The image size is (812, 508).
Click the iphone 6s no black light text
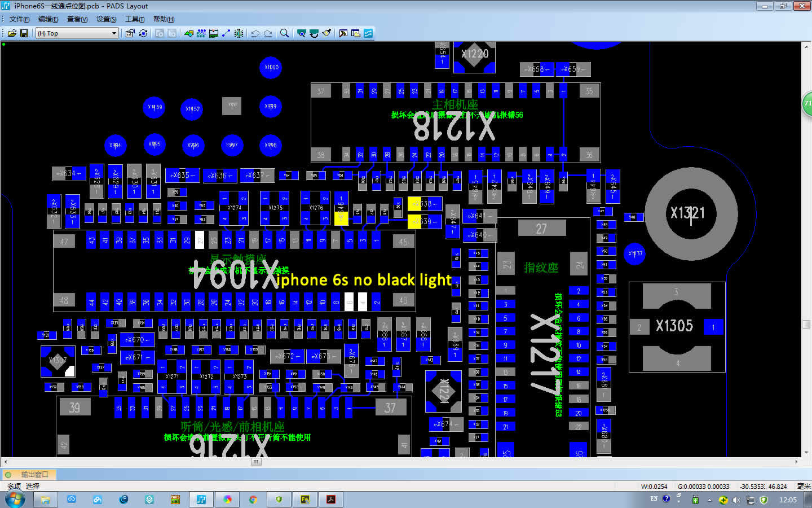pos(365,280)
